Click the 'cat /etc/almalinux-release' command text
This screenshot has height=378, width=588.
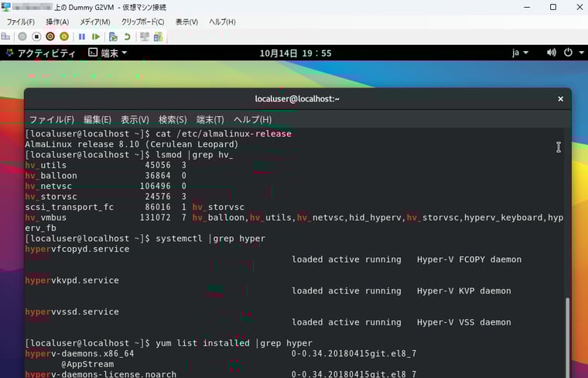tap(224, 134)
